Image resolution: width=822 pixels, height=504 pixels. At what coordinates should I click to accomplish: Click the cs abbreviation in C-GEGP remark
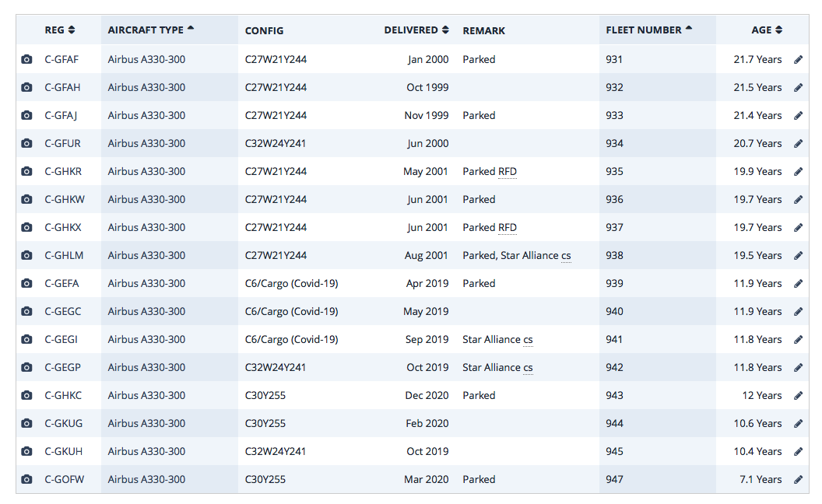[528, 368]
